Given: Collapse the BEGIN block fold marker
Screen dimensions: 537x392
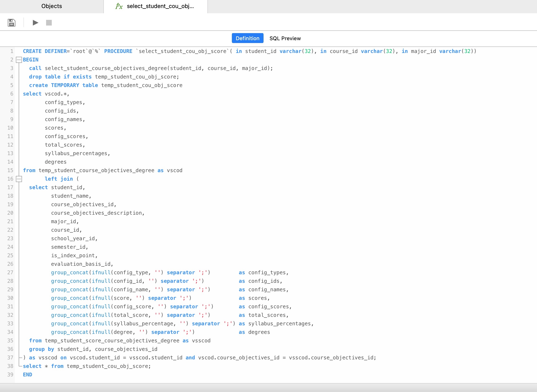Looking at the screenshot, I should (x=19, y=60).
